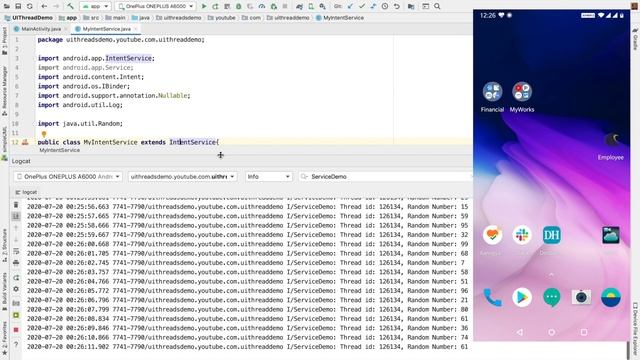
Task: Tap the Android home navigation button
Action: pyautogui.click(x=551, y=332)
